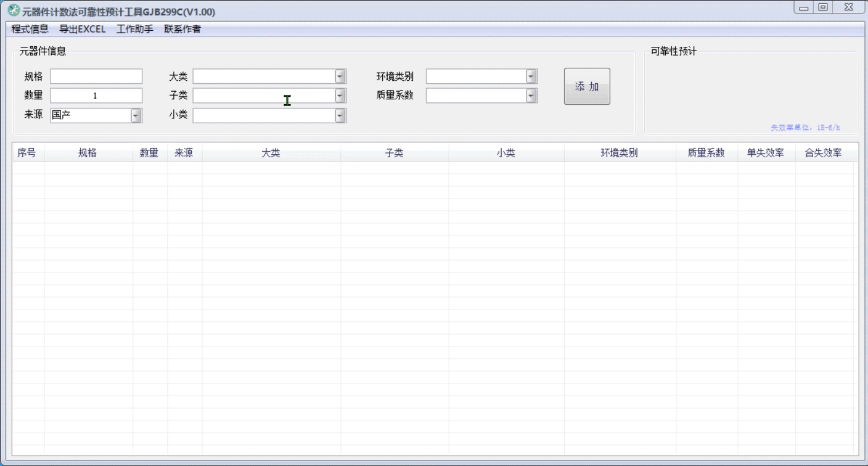The width and height of the screenshot is (868, 466).
Task: Sort by the 规格 column header
Action: coord(88,153)
